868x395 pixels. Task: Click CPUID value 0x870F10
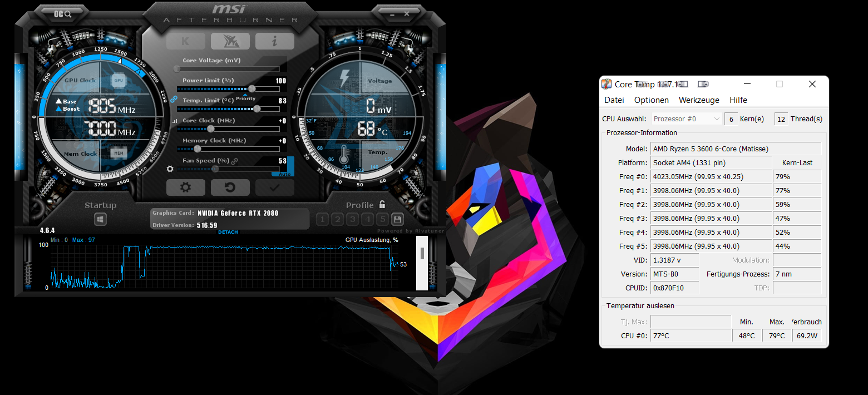pyautogui.click(x=674, y=288)
